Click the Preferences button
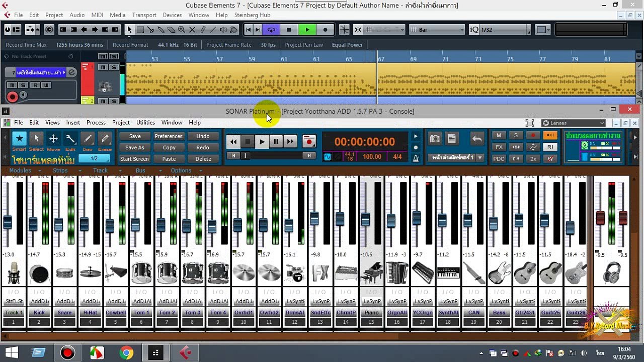Image resolution: width=644 pixels, height=362 pixels. 169,136
